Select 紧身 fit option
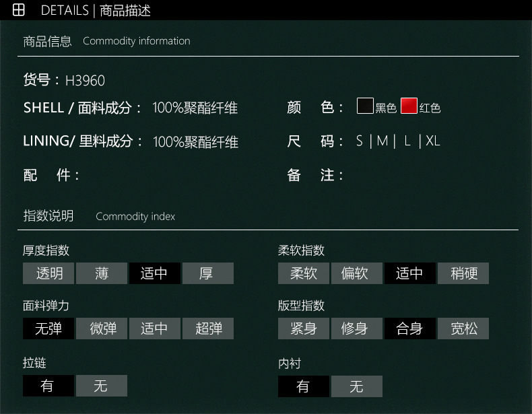 coord(304,329)
